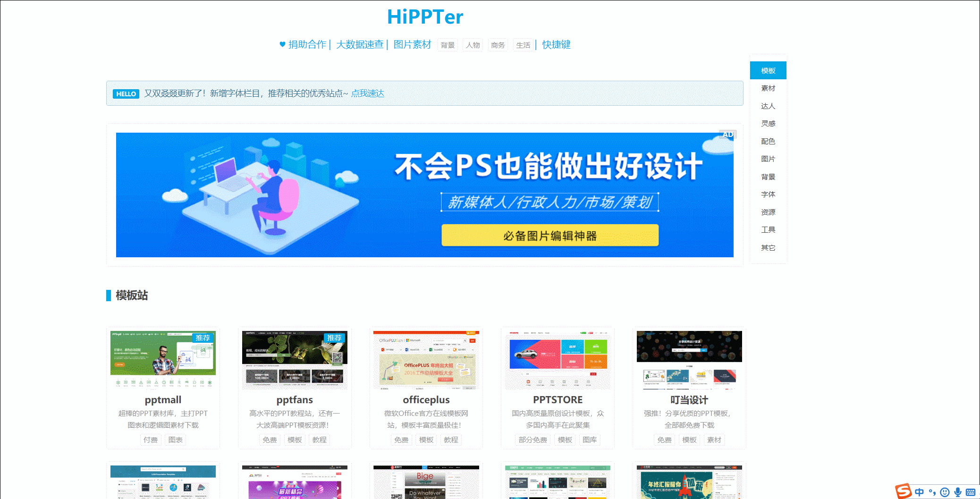Open the 图片素材 link
The width and height of the screenshot is (980, 499).
(412, 44)
